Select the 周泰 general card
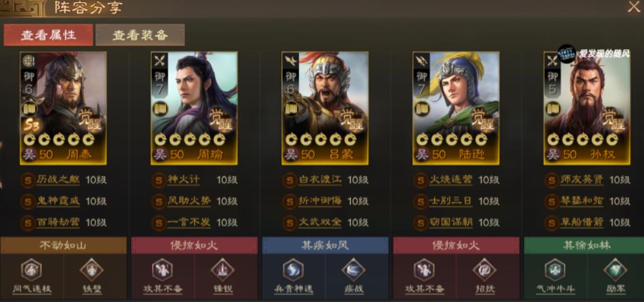The image size is (644, 302). tap(63, 108)
